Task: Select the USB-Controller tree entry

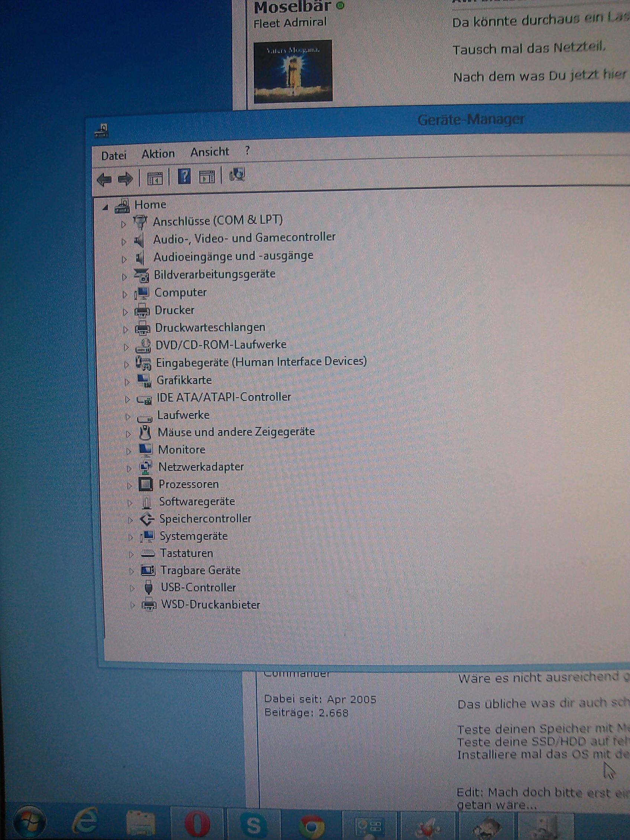Action: [198, 587]
